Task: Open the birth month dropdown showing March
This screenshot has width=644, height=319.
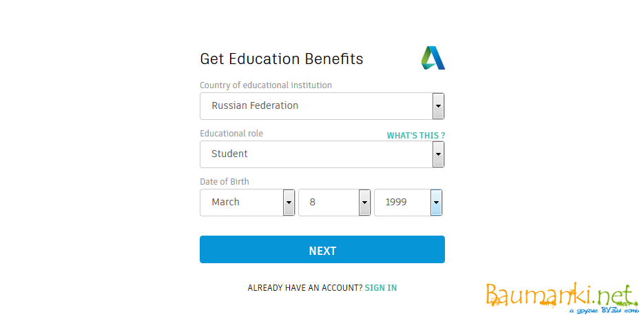Action: click(x=241, y=203)
